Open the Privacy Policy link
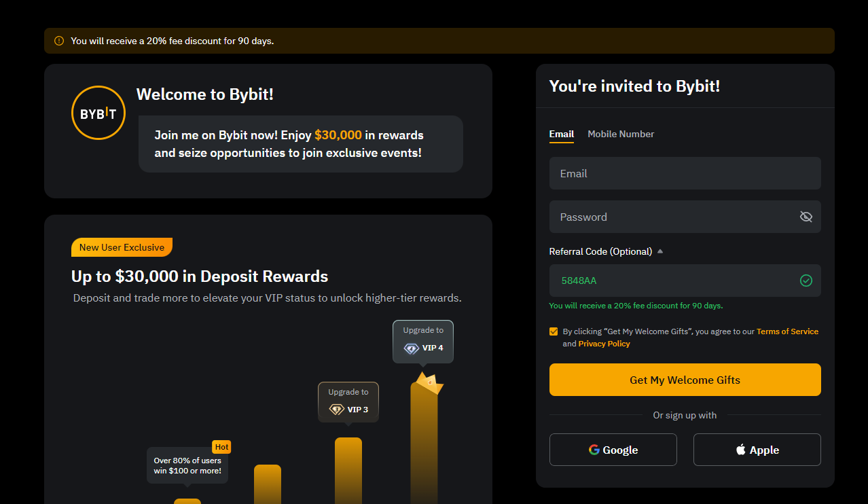Viewport: 868px width, 504px height. click(x=604, y=344)
